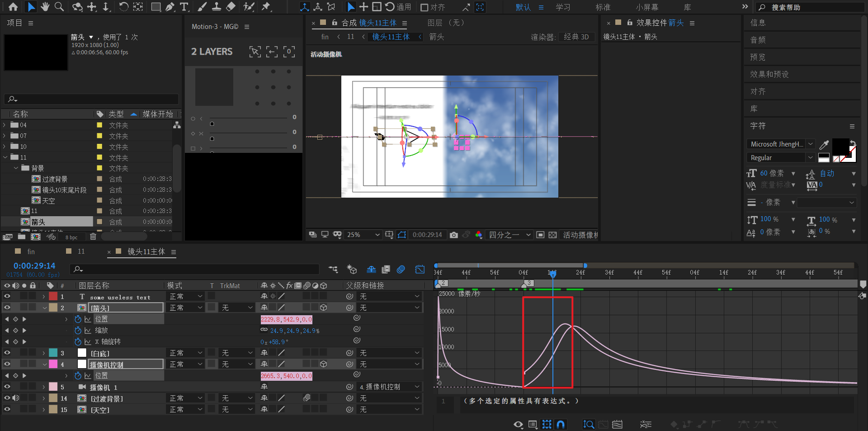Viewport: 868px width, 431px height.
Task: Collapse the 背景 folder
Action: (16, 168)
